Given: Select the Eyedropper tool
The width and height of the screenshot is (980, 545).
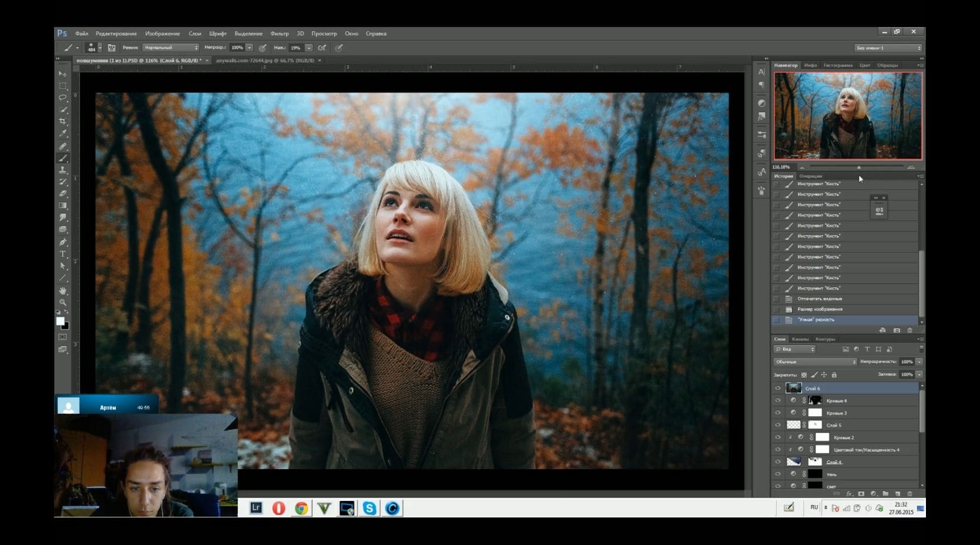Looking at the screenshot, I should [x=63, y=134].
